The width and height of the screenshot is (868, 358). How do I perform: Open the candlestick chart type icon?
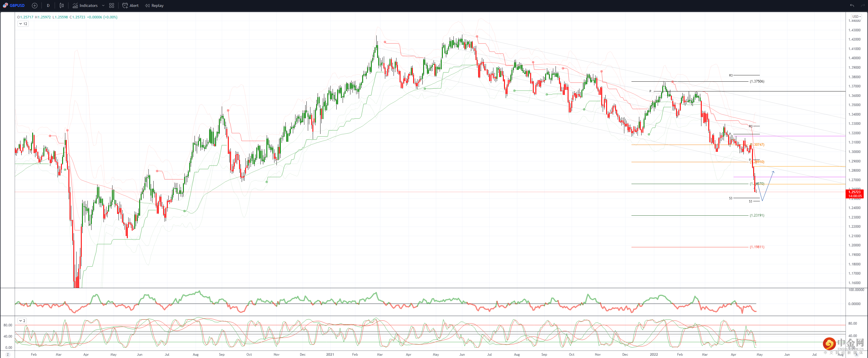coord(62,5)
